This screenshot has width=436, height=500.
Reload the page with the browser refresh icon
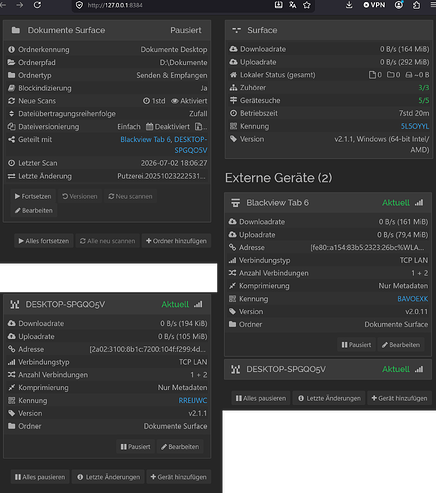(37, 5)
